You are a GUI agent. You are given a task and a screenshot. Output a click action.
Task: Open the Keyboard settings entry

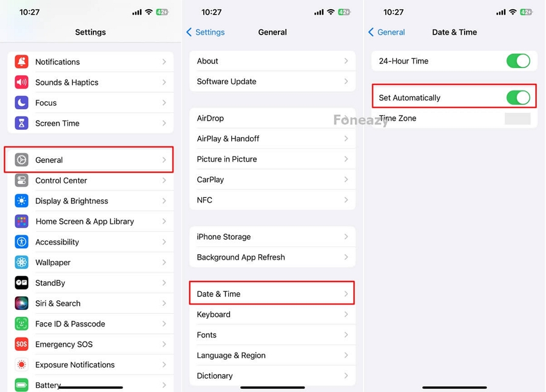tap(272, 314)
